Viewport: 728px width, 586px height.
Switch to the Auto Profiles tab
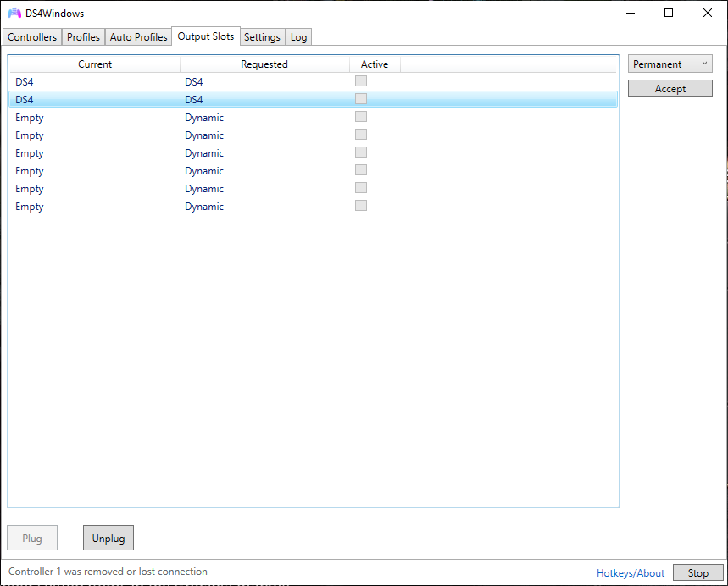pos(138,36)
